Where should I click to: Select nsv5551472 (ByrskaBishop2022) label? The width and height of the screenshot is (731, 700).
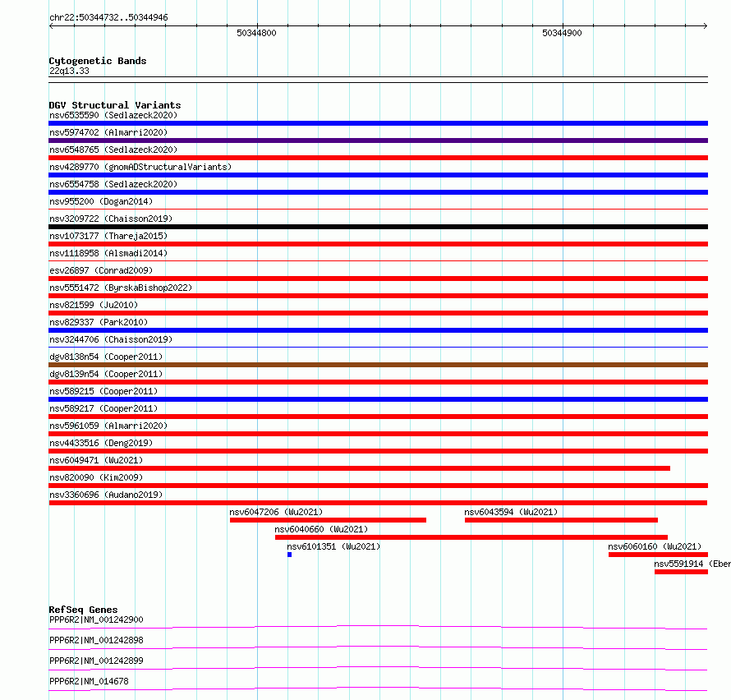pos(121,288)
